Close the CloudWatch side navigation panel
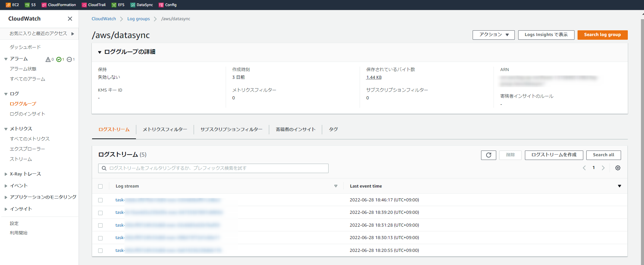The image size is (644, 265). tap(70, 19)
